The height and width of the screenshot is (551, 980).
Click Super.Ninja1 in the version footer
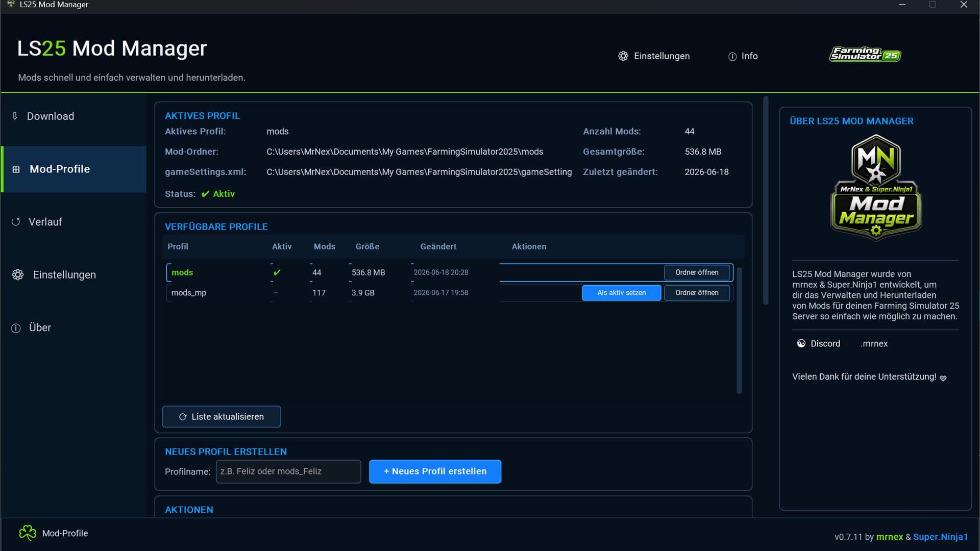click(941, 537)
